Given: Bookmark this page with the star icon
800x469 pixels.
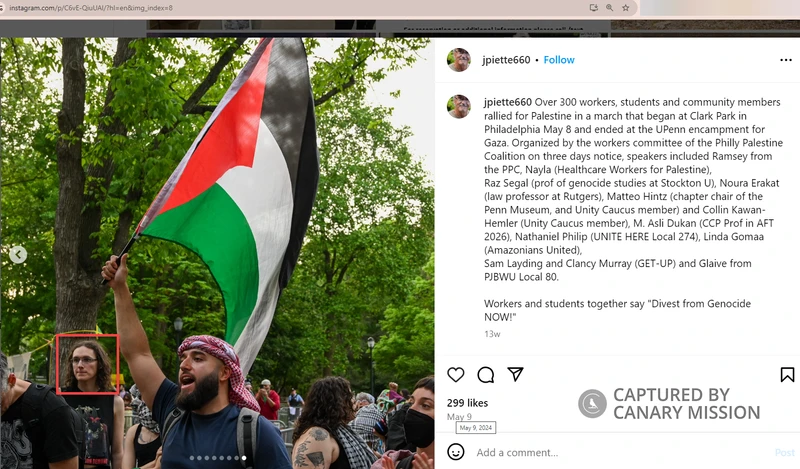Looking at the screenshot, I should (626, 8).
